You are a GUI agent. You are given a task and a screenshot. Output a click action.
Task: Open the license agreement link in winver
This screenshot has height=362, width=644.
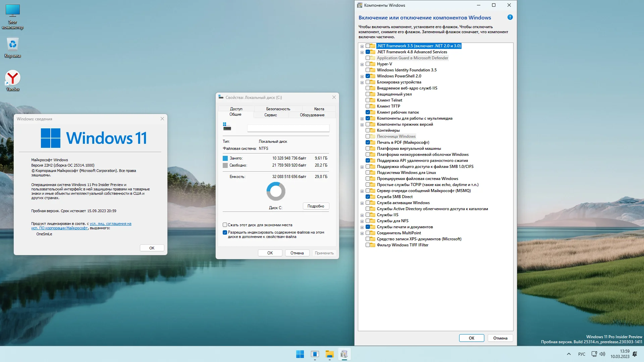click(x=110, y=224)
